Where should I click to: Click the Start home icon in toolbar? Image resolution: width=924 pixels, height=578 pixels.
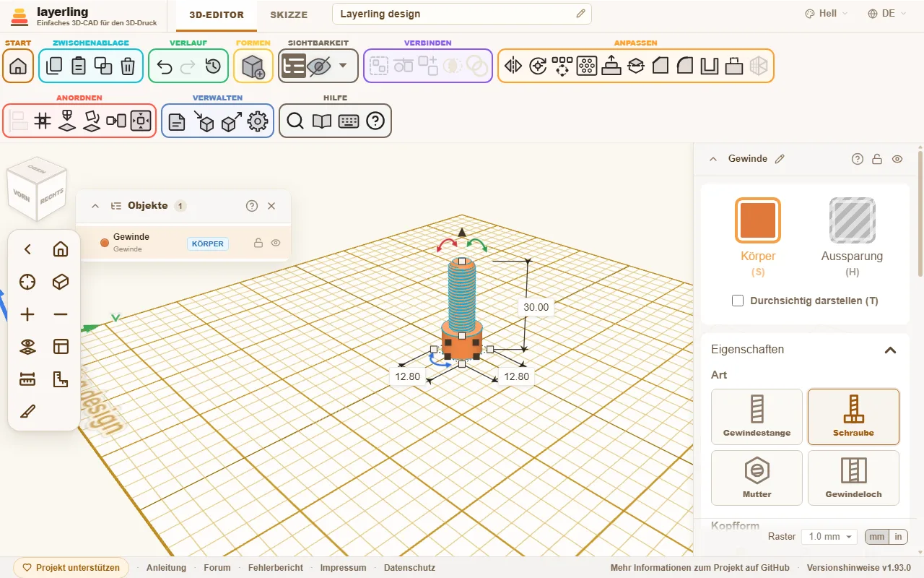(18, 66)
